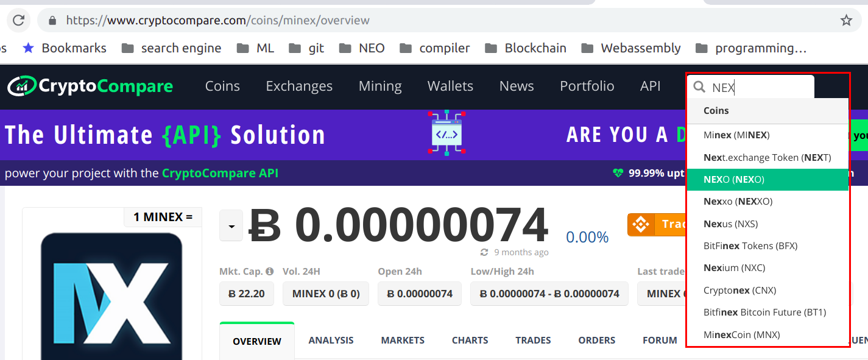This screenshot has width=868, height=360.
Task: Open the Blockchain bookmark folder
Action: [x=525, y=48]
